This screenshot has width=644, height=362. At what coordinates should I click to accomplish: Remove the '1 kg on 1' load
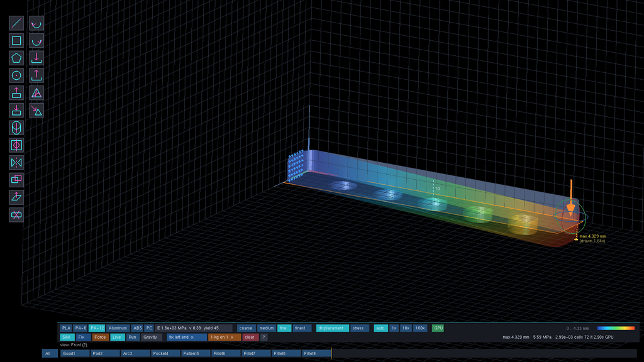point(232,337)
